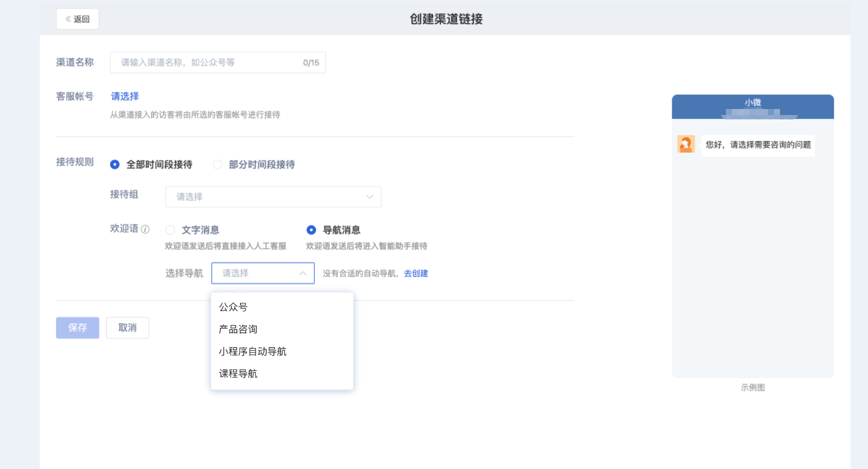Click the info icon next to 欢迎语
The height and width of the screenshot is (469, 868).
point(145,229)
